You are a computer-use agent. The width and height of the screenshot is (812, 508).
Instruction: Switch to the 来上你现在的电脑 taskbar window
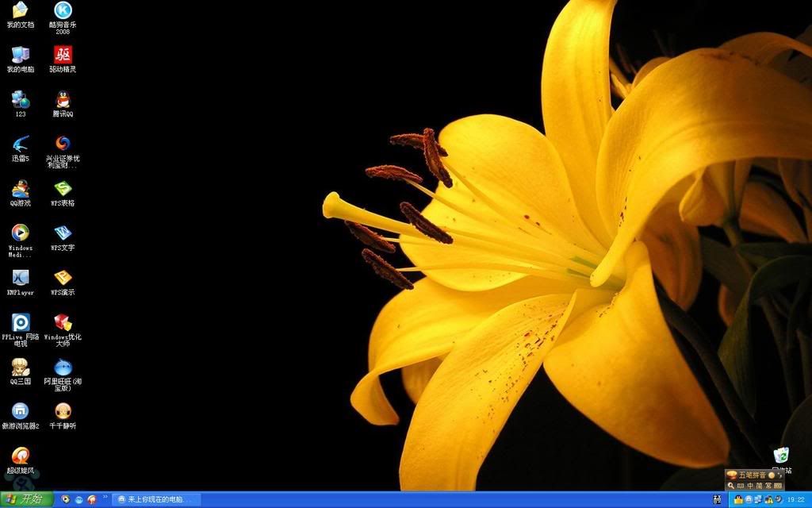pos(155,499)
